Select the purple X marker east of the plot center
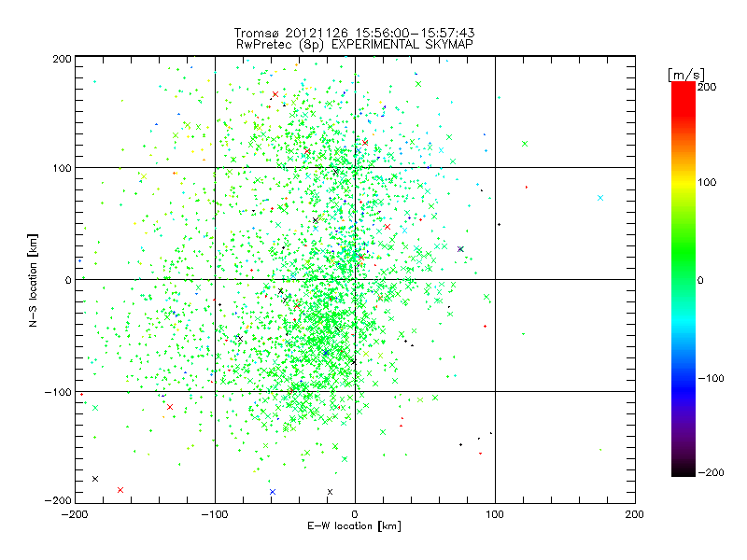This screenshot has width=747, height=560. (x=460, y=249)
